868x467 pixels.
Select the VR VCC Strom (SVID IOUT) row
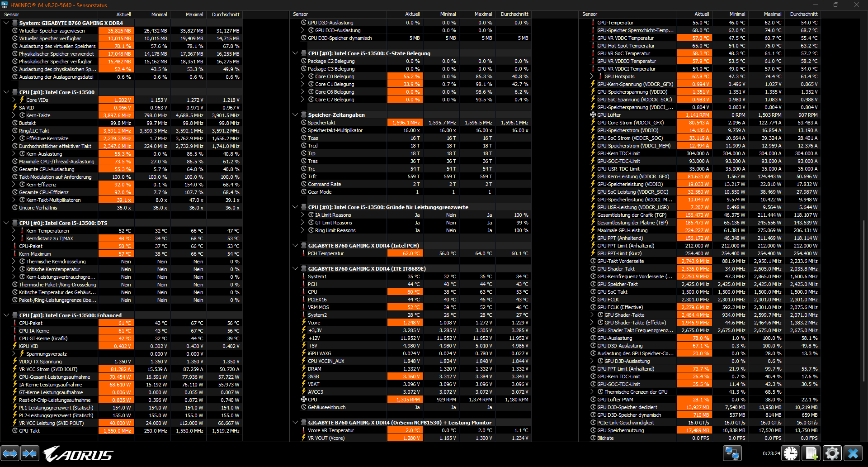coord(122,369)
